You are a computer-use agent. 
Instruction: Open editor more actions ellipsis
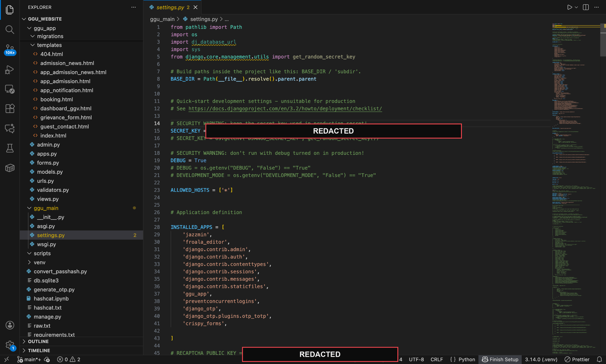[597, 7]
